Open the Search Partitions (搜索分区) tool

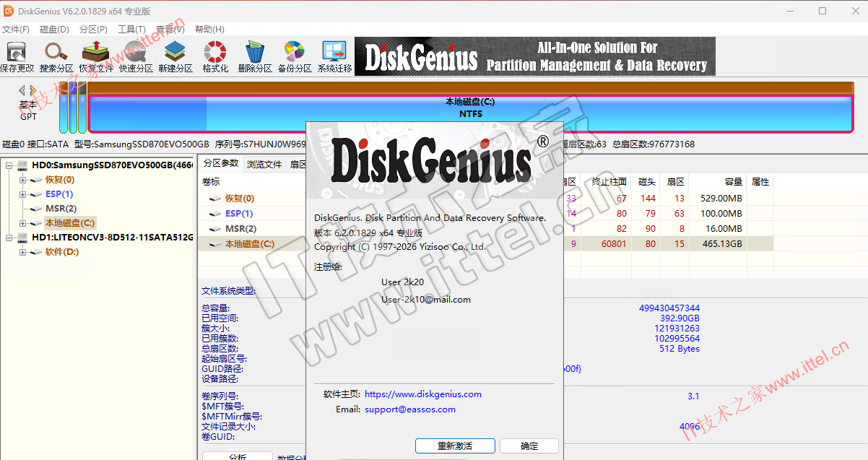(x=56, y=57)
